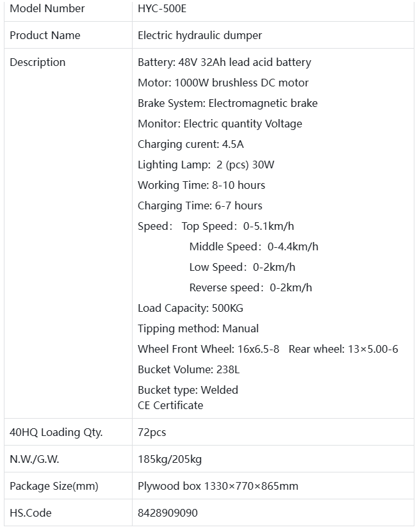Select the Load Capacity 500KG line
The height and width of the screenshot is (532, 417).
[190, 308]
